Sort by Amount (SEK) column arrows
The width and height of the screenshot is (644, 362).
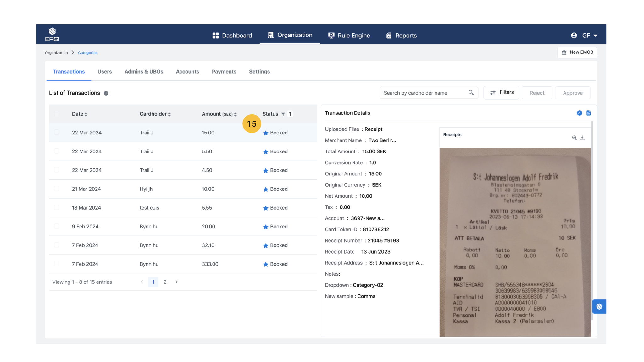click(x=235, y=114)
